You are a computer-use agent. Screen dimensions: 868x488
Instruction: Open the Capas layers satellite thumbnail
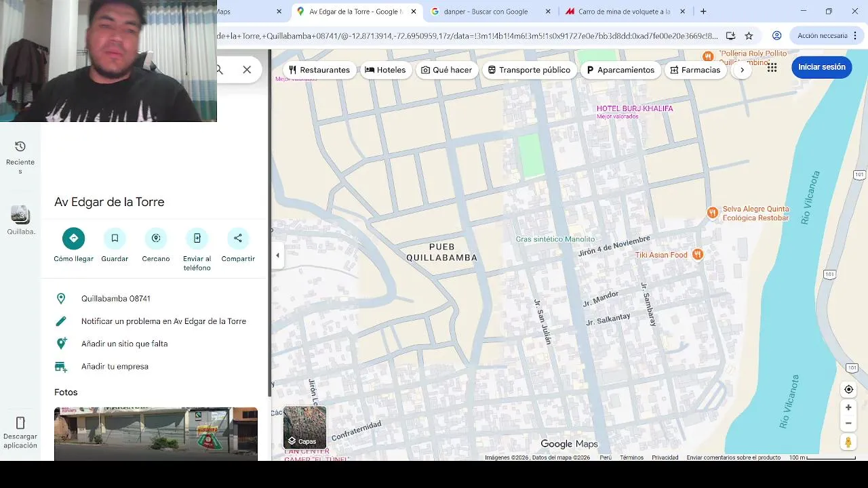304,428
